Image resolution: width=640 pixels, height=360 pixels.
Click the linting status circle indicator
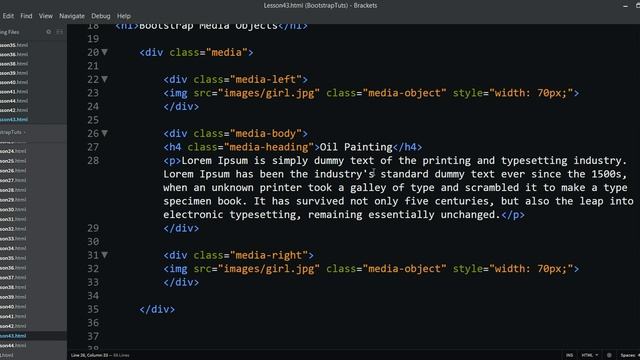609,355
